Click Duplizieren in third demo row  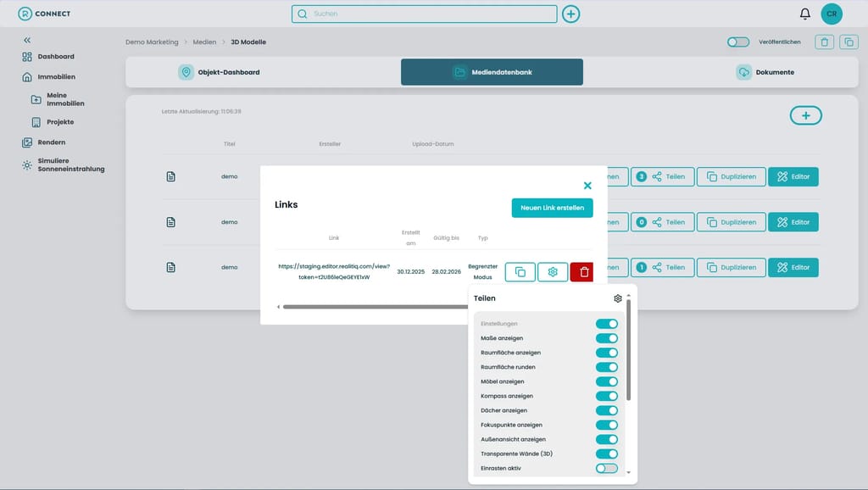tap(732, 267)
